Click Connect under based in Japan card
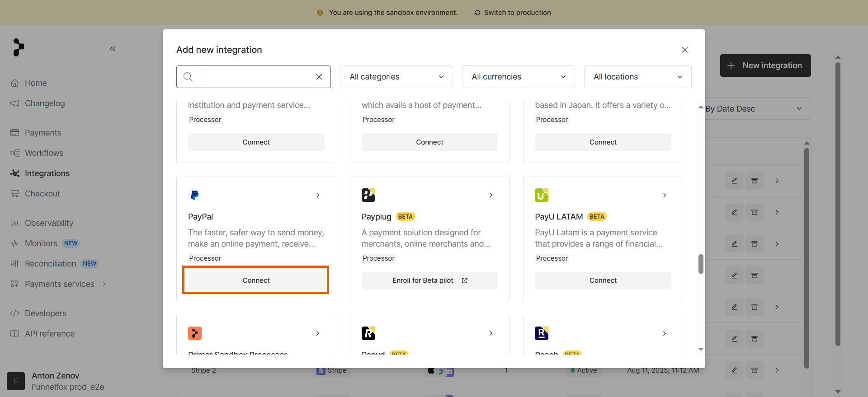This screenshot has width=868, height=397. click(x=603, y=142)
